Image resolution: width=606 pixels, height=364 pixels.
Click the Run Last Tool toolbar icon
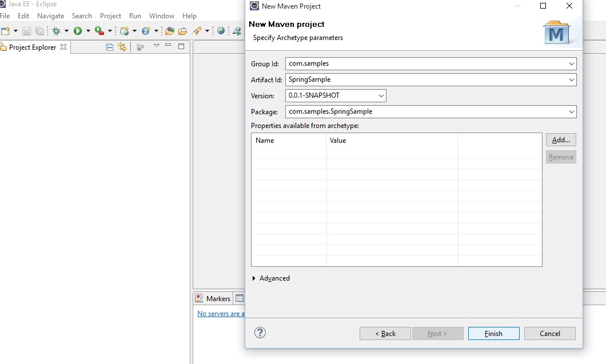point(99,31)
